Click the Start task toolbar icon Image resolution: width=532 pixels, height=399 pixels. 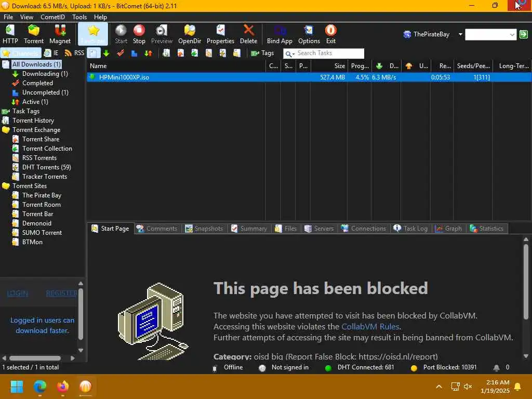[x=121, y=34]
